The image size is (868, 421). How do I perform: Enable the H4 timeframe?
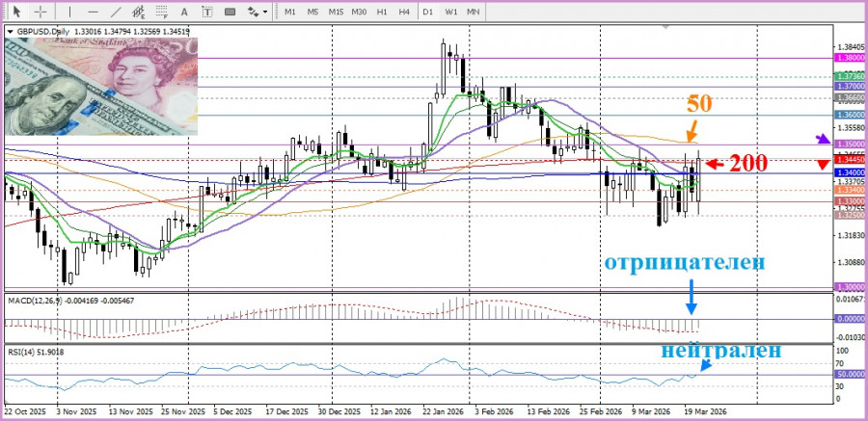(x=403, y=12)
